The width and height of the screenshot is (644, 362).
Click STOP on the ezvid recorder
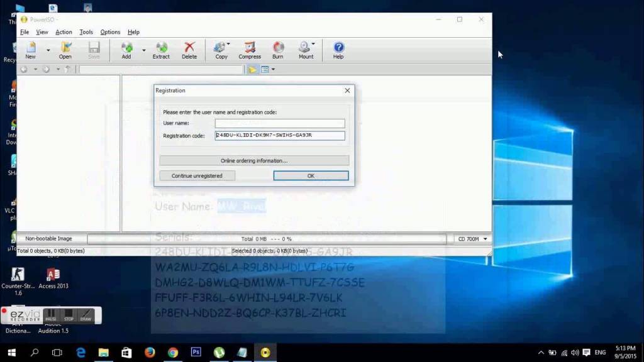point(69,315)
